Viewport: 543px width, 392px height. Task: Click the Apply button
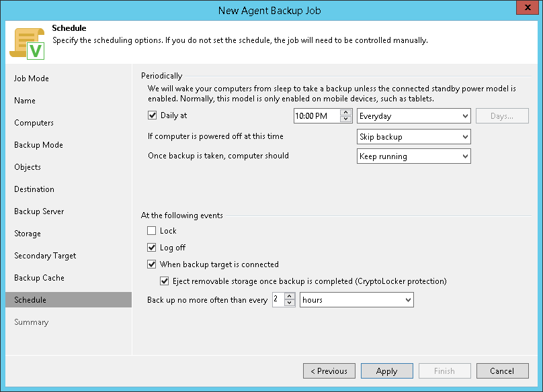(x=386, y=371)
